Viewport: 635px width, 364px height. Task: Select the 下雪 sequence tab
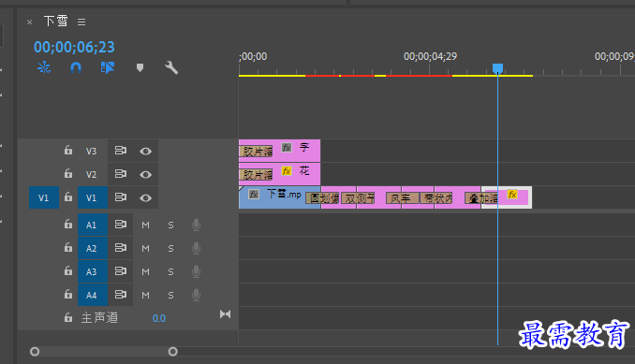point(56,21)
